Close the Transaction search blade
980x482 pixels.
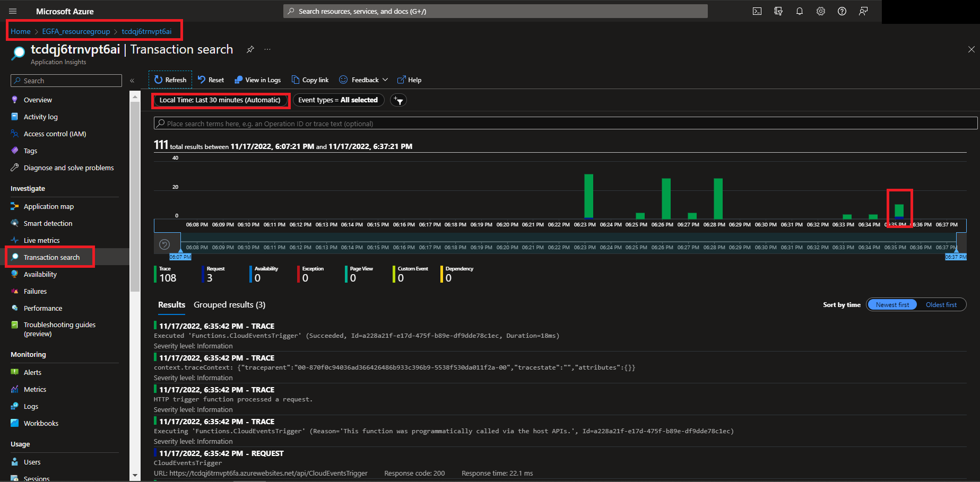point(971,49)
